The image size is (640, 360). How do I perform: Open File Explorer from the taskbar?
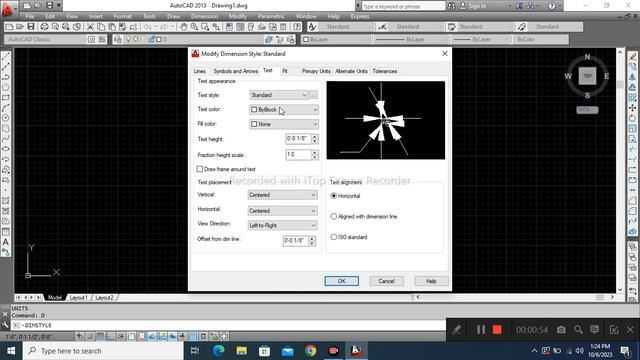(x=241, y=351)
